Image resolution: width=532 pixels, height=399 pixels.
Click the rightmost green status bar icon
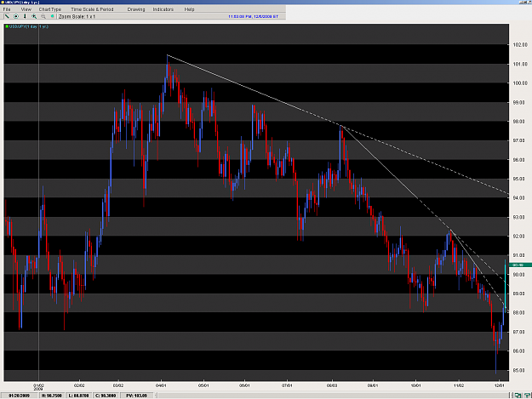click(x=528, y=396)
